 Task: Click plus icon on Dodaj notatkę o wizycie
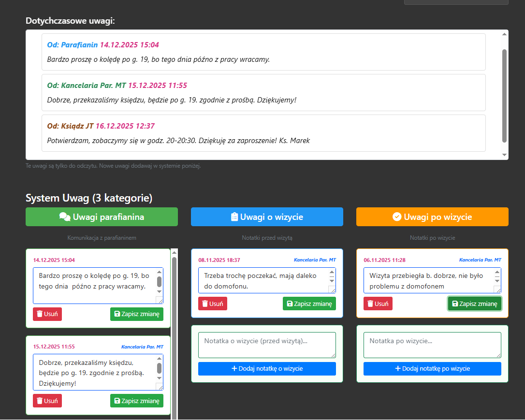(234, 369)
